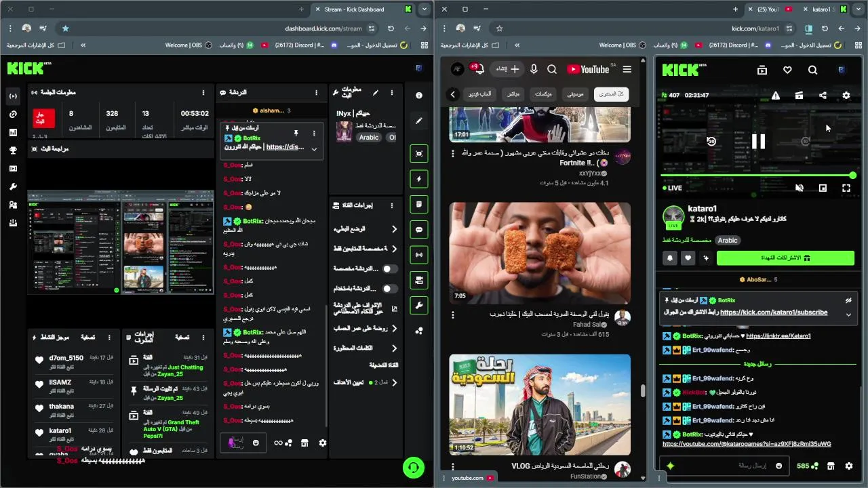Expand the set goals row

(365, 382)
